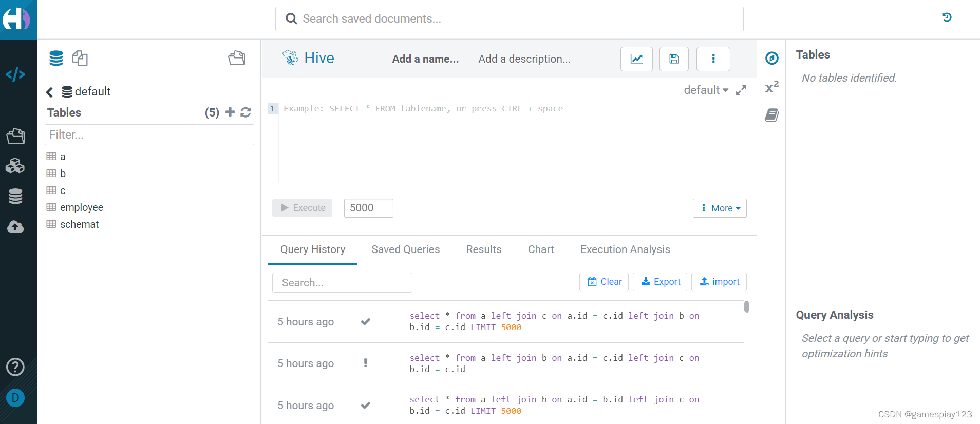Click the Export button
The image size is (980, 424).
tap(660, 282)
